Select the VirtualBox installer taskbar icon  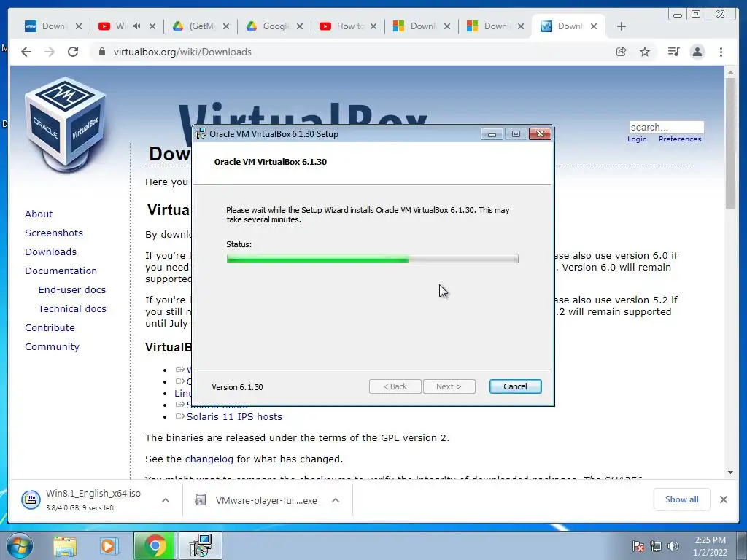pyautogui.click(x=201, y=545)
